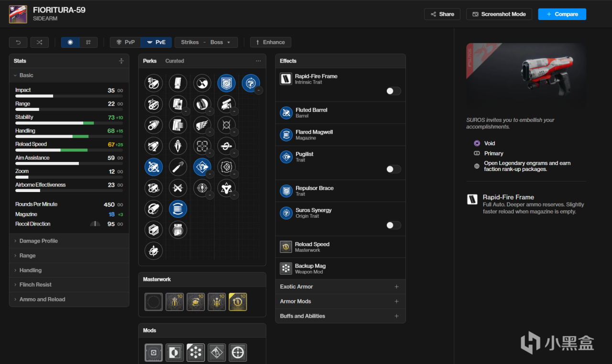
Task: Toggle the Suros Synergy effect switch
Action: (x=393, y=225)
